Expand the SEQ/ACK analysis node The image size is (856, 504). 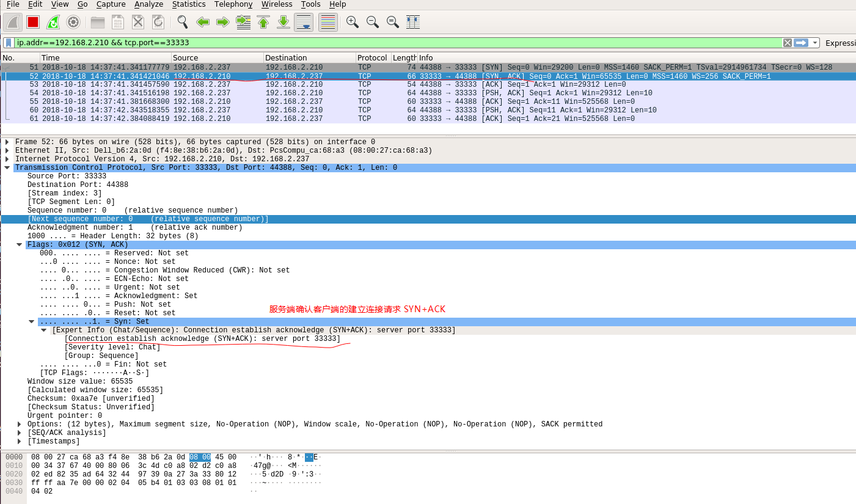pyautogui.click(x=19, y=433)
